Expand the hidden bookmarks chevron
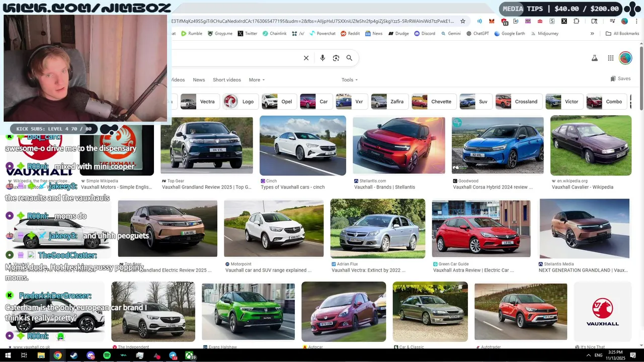The height and width of the screenshot is (362, 644). point(592,34)
